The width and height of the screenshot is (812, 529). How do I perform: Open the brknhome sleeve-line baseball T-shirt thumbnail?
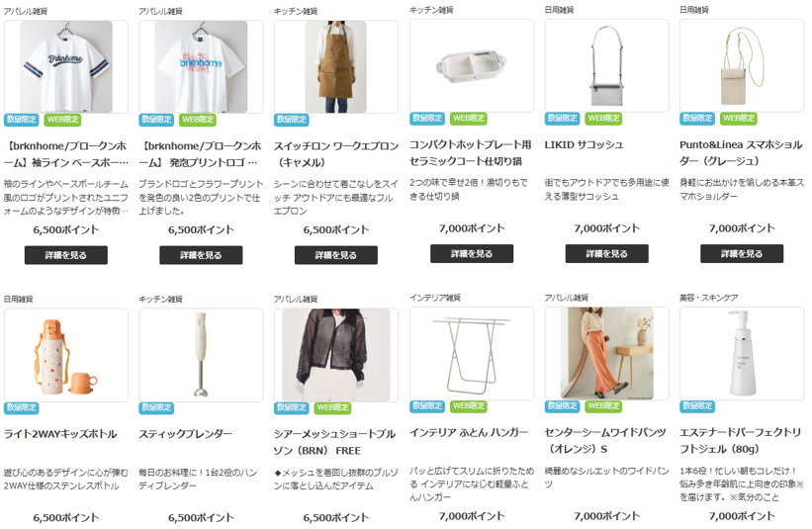point(65,67)
